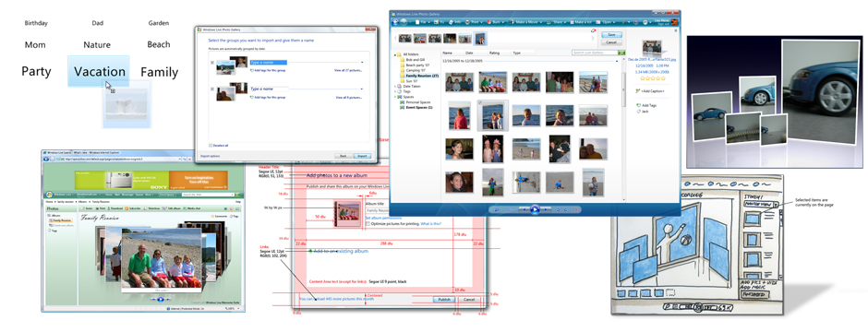Click the green search button icon

click(621, 53)
